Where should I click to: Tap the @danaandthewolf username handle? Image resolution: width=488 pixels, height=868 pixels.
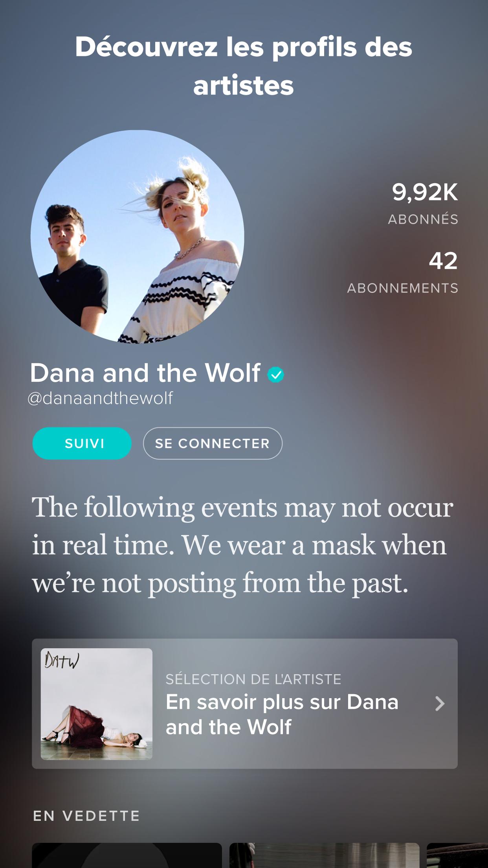(100, 398)
